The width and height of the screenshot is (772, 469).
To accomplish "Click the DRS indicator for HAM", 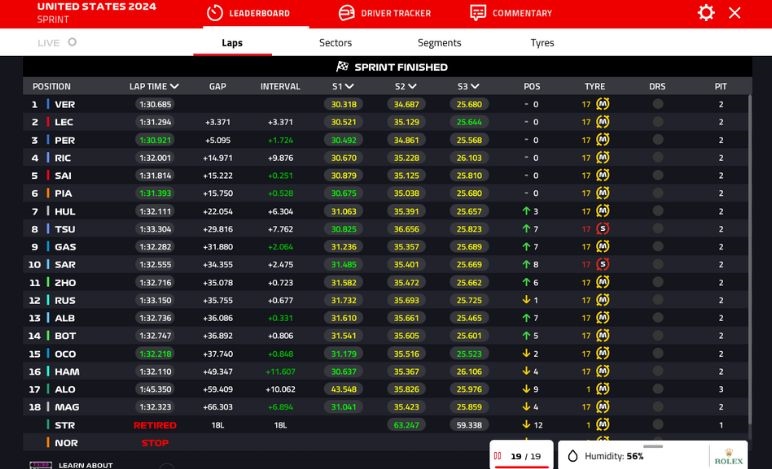I will (x=657, y=372).
